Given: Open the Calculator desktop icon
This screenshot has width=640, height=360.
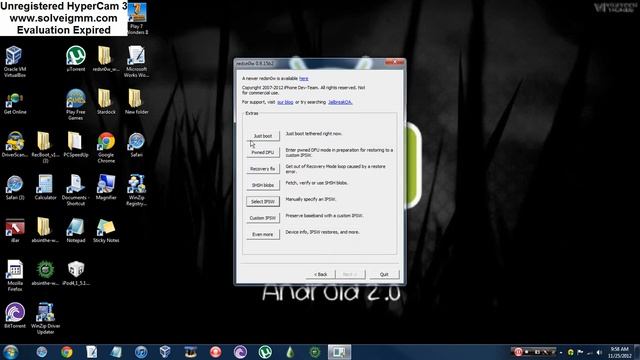Looking at the screenshot, I should point(45,187).
